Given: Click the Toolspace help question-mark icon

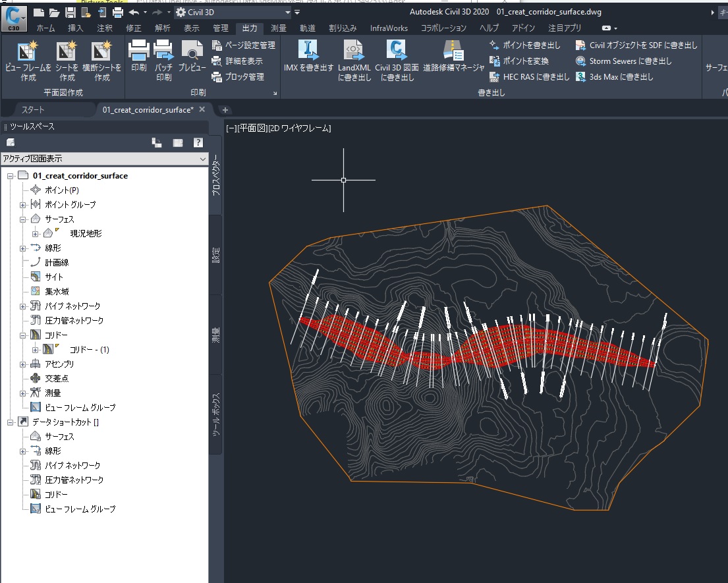Looking at the screenshot, I should tap(198, 143).
